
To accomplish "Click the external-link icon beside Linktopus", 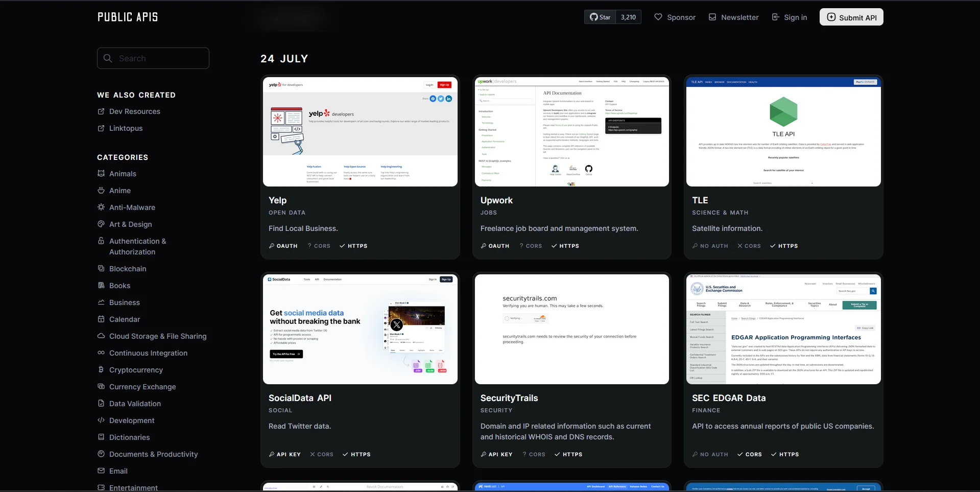I will [x=101, y=128].
